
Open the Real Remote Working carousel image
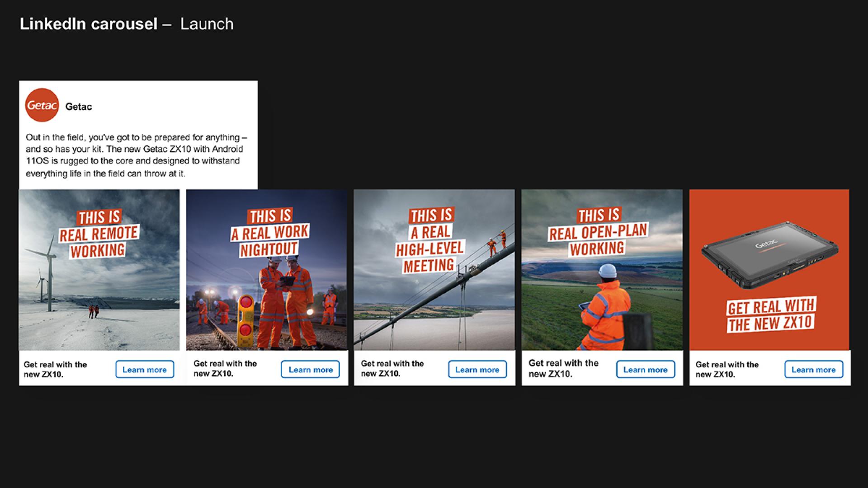pos(99,270)
